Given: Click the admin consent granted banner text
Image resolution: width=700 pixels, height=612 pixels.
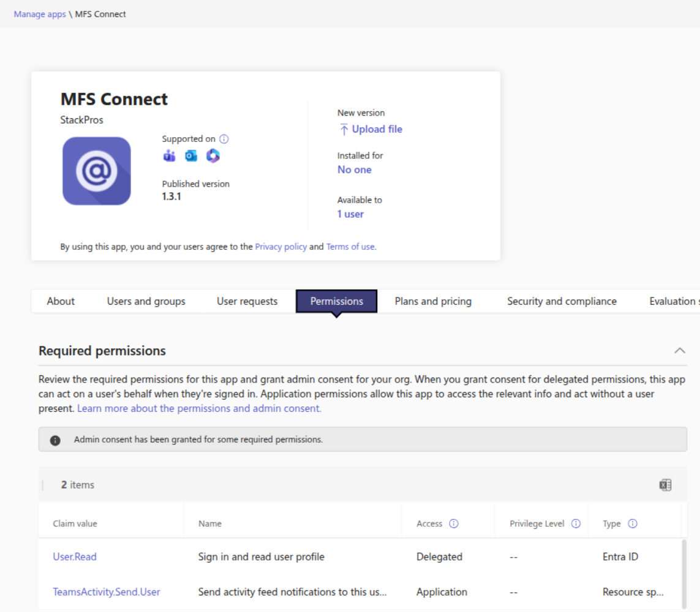Looking at the screenshot, I should 198,439.
